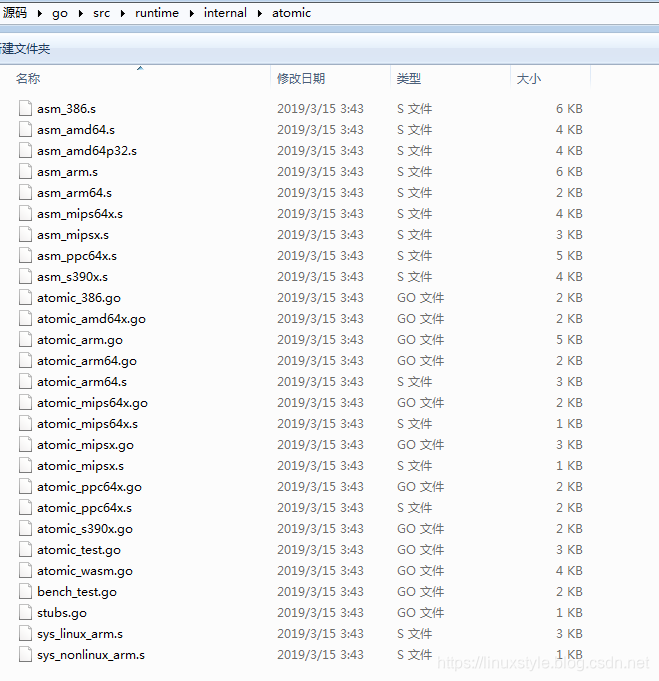This screenshot has width=659, height=681.
Task: Select the atomic_arm64.s file icon
Action: [x=26, y=381]
